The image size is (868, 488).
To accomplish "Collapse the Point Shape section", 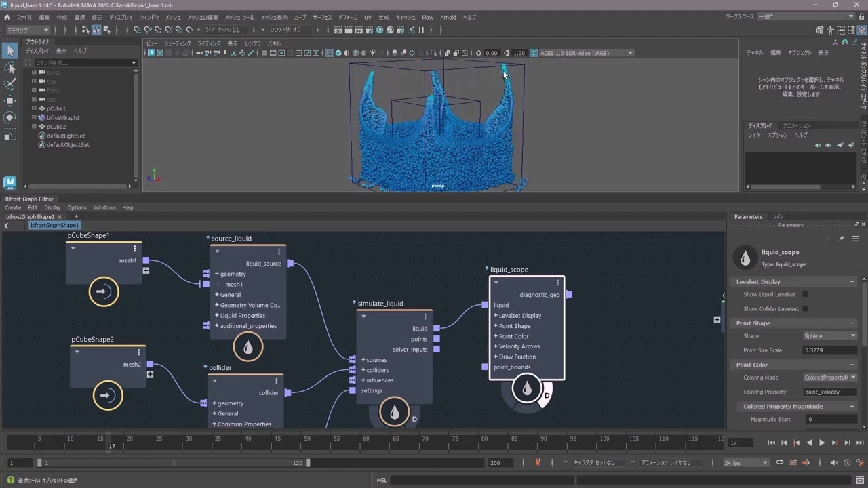I will (852, 323).
